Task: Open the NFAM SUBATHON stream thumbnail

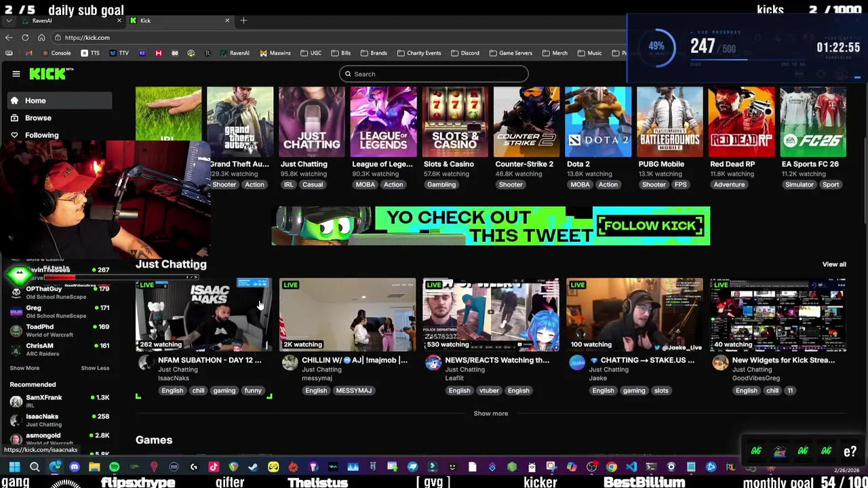Action: 203,314
